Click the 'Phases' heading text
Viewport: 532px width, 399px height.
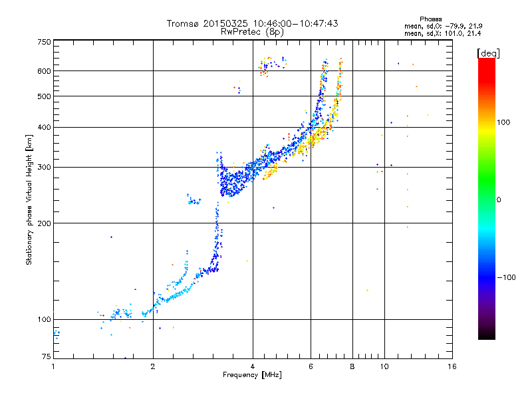430,19
